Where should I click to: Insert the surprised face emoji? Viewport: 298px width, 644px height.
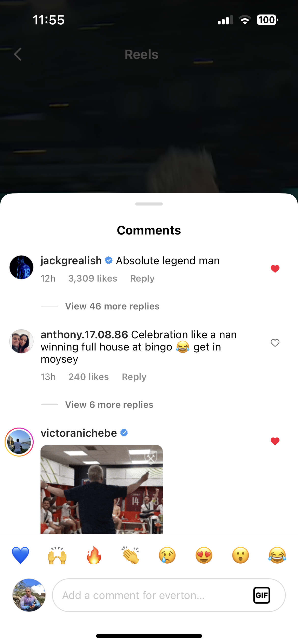(x=241, y=555)
